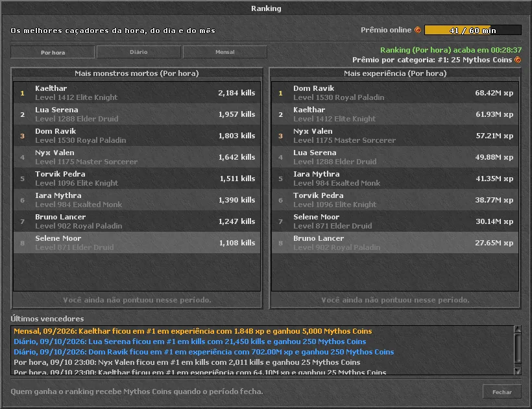Click the winners list scroll down arrow
This screenshot has width=532, height=409.
click(518, 371)
